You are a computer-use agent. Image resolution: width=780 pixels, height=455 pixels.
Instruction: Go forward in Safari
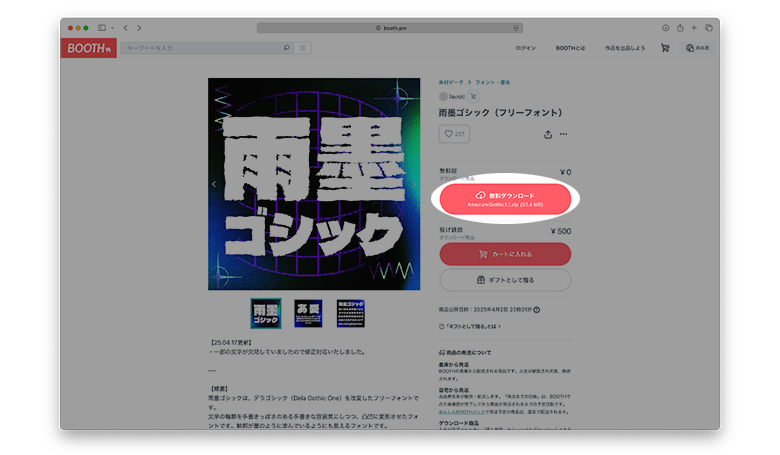(x=139, y=28)
